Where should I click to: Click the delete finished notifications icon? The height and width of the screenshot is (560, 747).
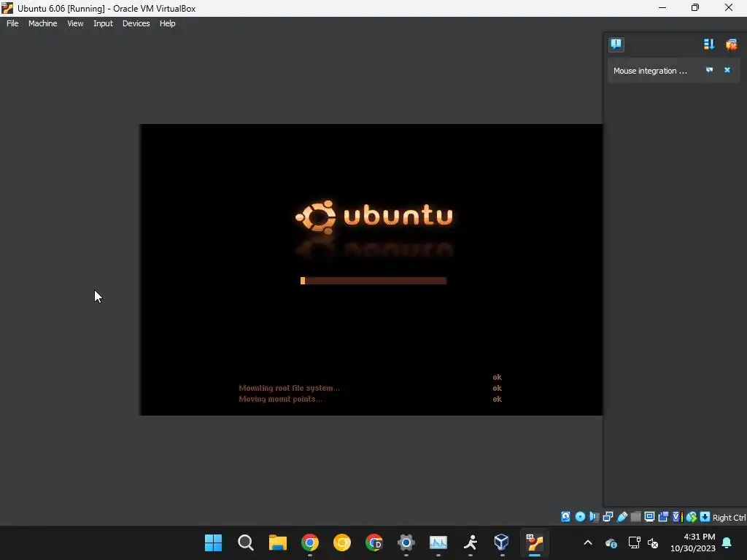[731, 44]
